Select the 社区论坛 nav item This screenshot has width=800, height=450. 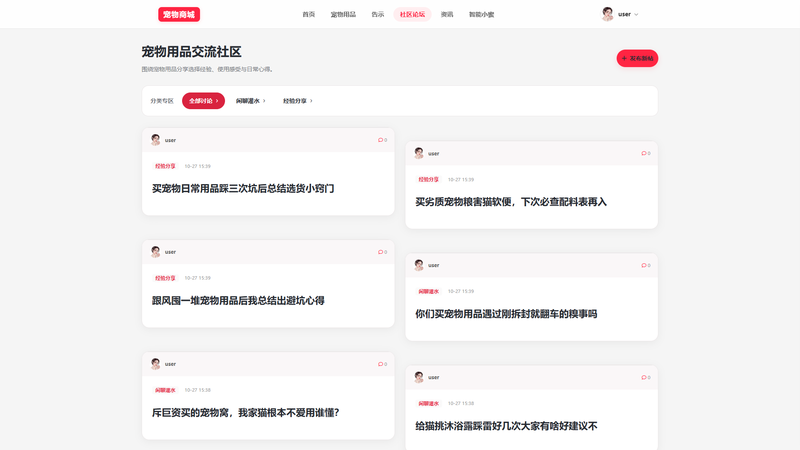[x=412, y=14]
